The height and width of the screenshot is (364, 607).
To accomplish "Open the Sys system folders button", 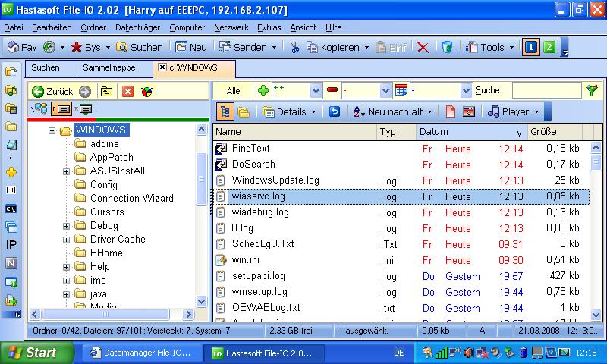I will click(x=86, y=47).
